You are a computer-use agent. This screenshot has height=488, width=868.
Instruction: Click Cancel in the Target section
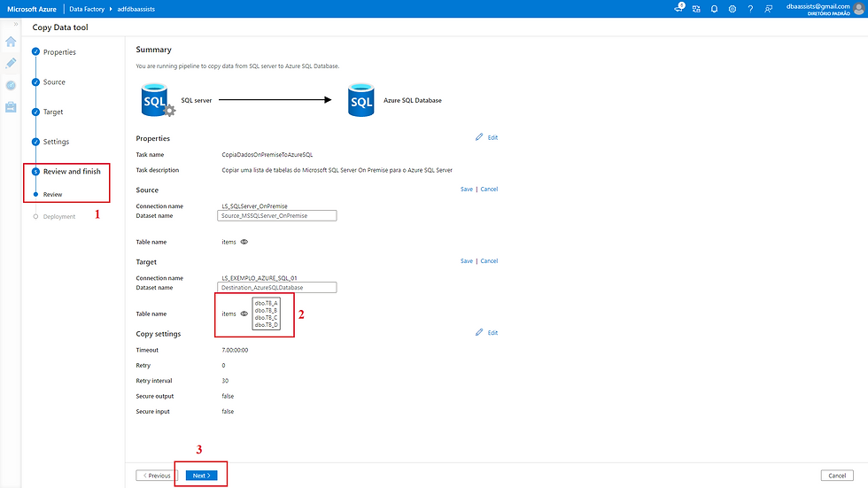pyautogui.click(x=489, y=261)
